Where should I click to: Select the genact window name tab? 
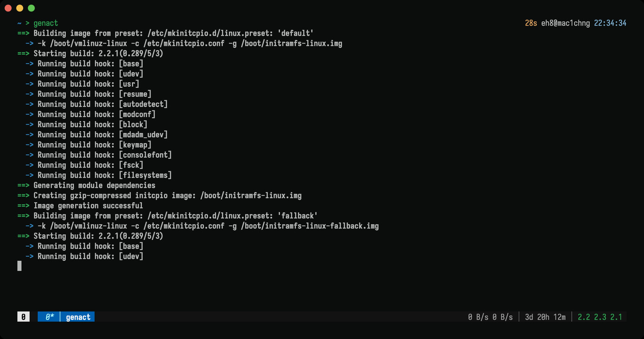coord(78,317)
